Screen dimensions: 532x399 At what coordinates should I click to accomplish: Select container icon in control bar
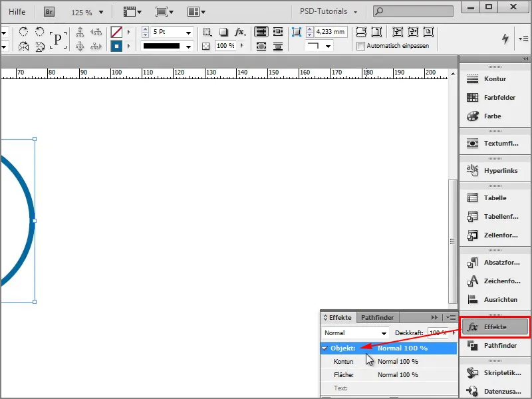click(80, 32)
